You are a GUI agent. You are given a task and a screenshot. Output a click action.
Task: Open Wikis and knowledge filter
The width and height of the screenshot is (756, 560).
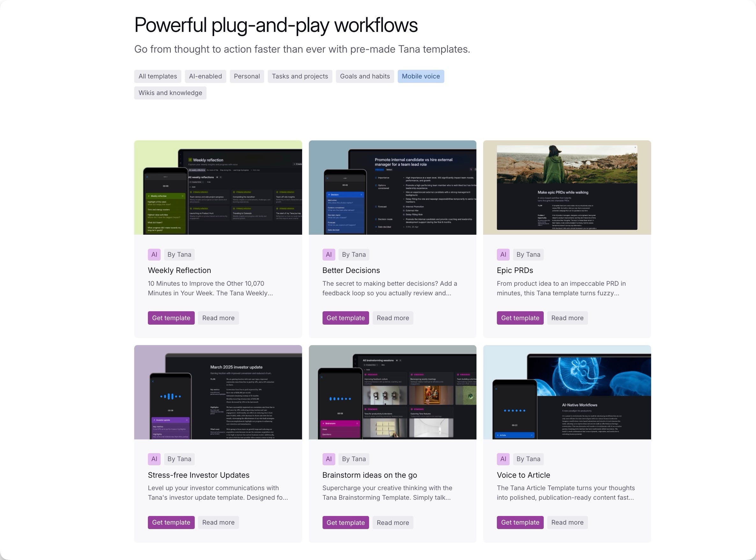tap(170, 93)
